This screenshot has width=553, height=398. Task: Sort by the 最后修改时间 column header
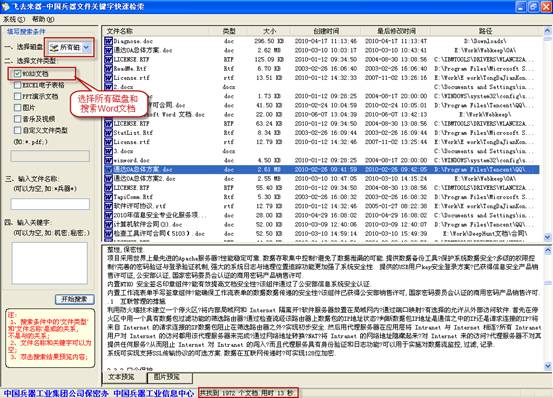point(396,31)
